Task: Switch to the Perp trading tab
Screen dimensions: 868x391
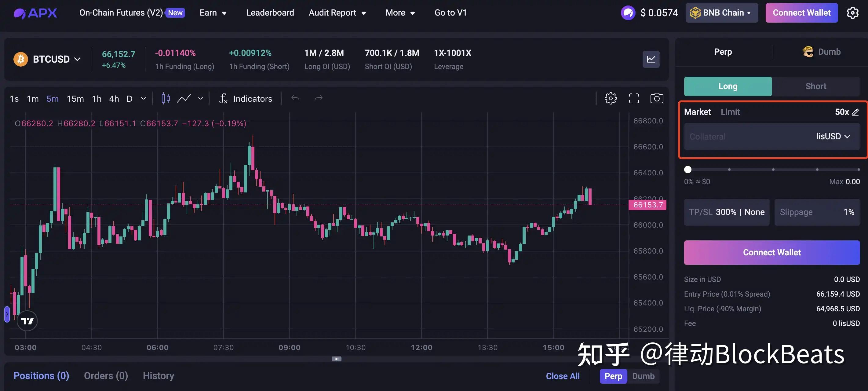Action: [723, 52]
